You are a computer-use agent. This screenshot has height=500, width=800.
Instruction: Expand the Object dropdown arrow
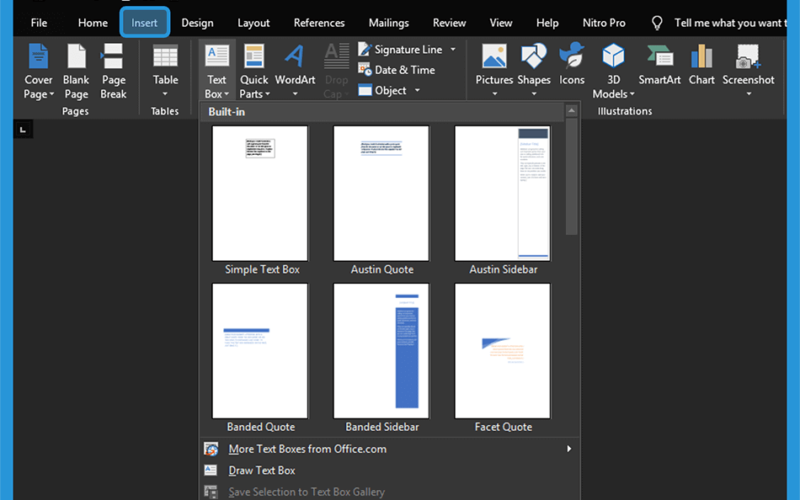pyautogui.click(x=417, y=90)
